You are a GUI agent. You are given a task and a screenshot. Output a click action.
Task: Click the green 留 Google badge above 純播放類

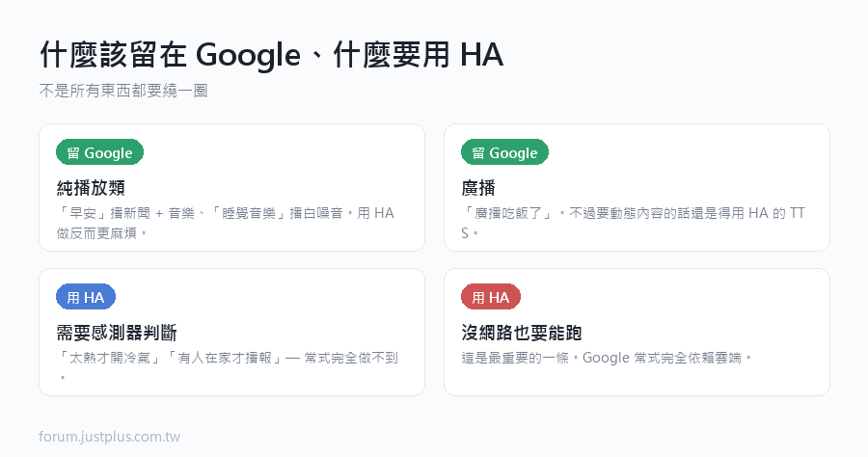(99, 152)
